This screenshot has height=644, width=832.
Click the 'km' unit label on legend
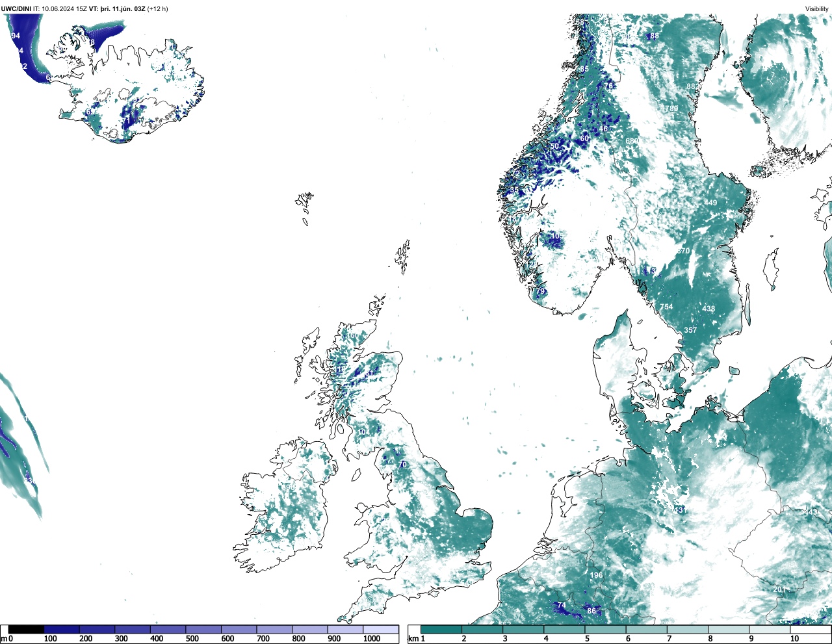tap(413, 639)
